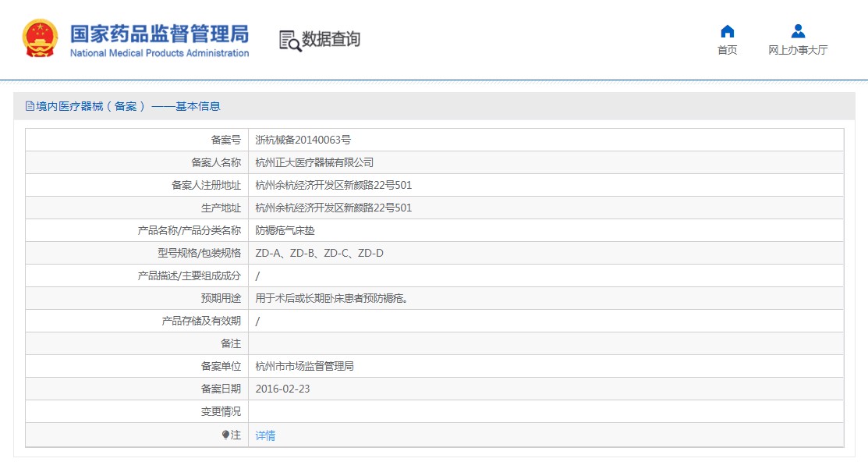868x462 pixels.
Task: Click the model list ZD-A、ZD-B、ZD-C、ZD-D
Action: click(x=320, y=253)
